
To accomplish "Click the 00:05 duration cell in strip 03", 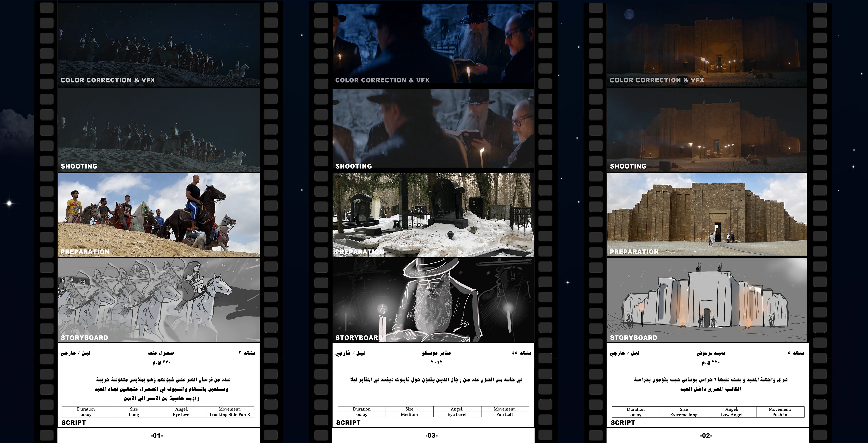I will pos(362,415).
